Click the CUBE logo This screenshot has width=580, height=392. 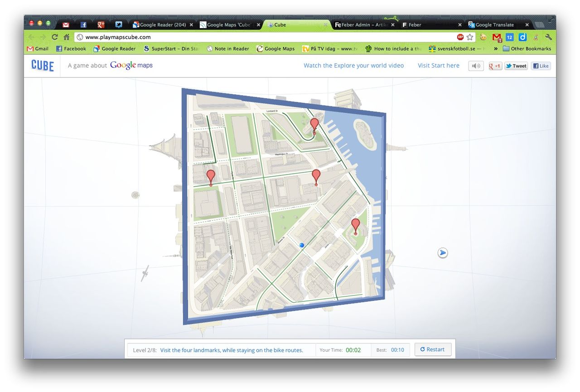pos(43,66)
